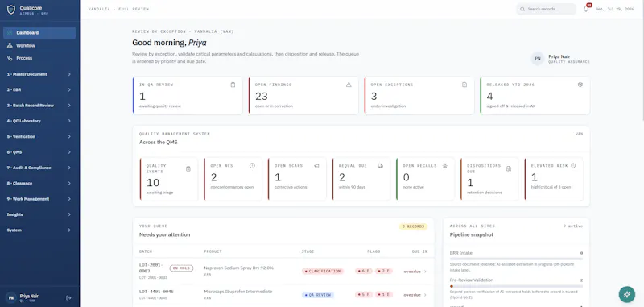
Task: Click the Process icon in sidebar
Action: point(10,58)
